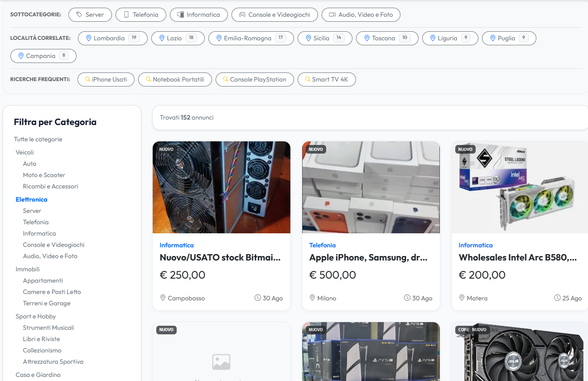Open "Nuovo/USATO stock Bitmai..." listing title

(x=220, y=258)
